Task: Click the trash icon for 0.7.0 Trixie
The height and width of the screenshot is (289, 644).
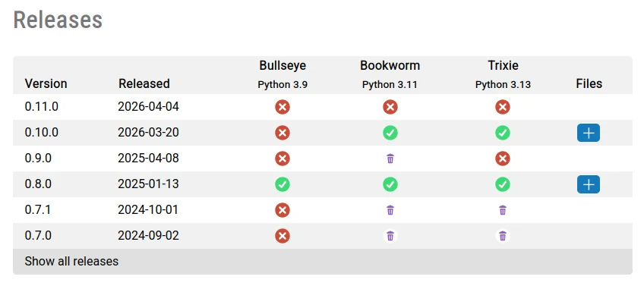Action: 502,236
